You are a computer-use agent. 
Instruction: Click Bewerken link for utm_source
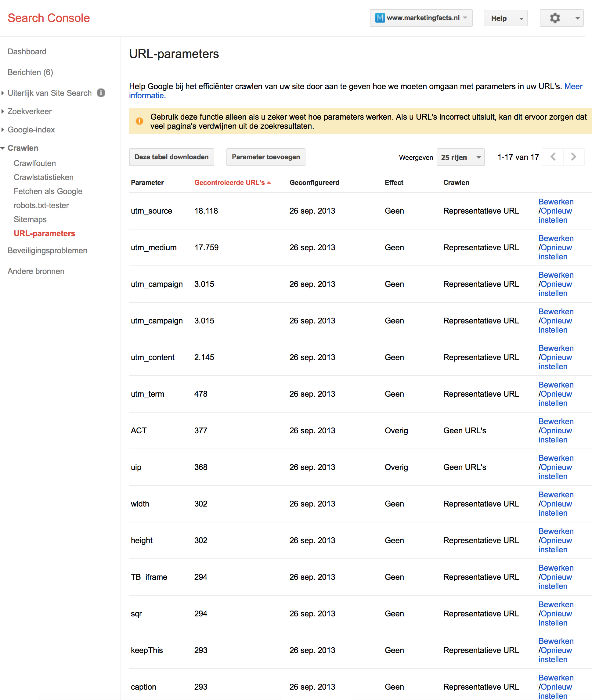[556, 202]
